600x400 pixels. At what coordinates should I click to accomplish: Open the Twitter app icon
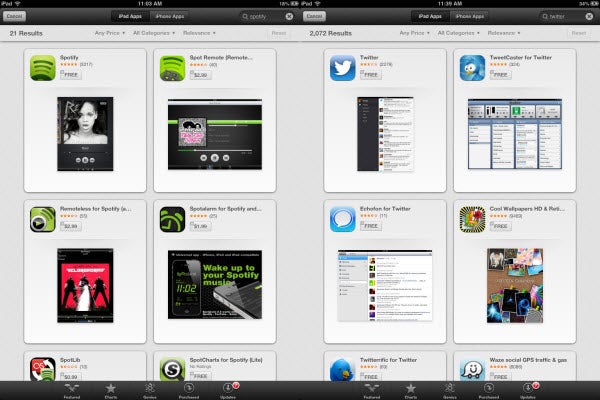coord(342,68)
